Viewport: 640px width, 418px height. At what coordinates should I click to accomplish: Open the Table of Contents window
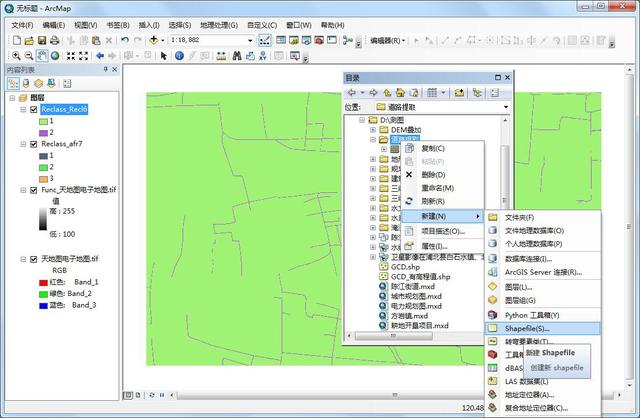281,40
